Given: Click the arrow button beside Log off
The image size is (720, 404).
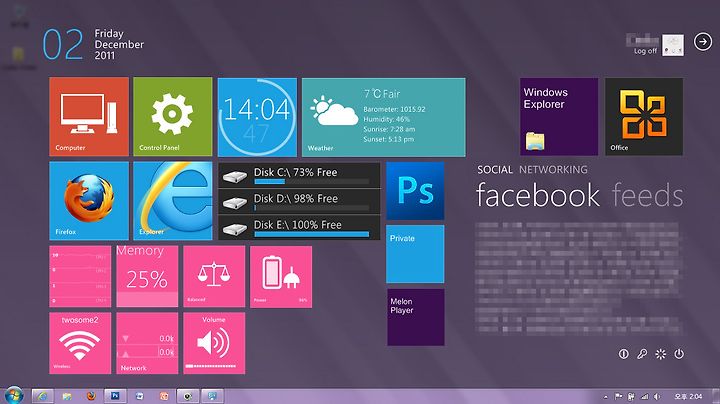Looking at the screenshot, I should pyautogui.click(x=703, y=42).
